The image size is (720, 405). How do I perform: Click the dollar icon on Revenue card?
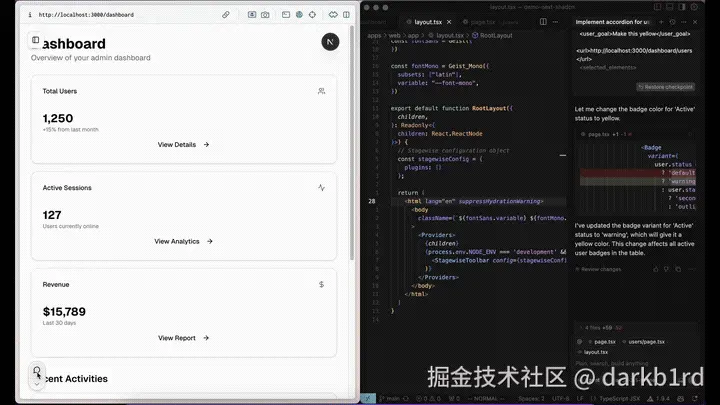(321, 284)
